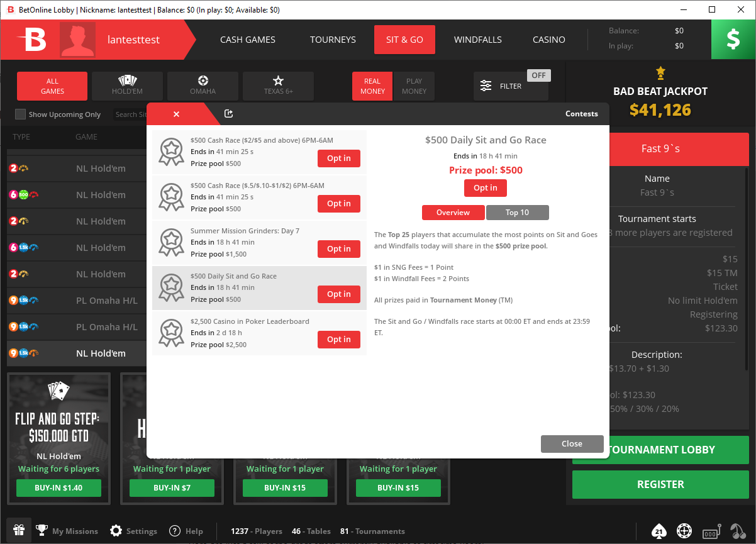
Task: Open the cashier via green dollar icon
Action: click(x=733, y=40)
